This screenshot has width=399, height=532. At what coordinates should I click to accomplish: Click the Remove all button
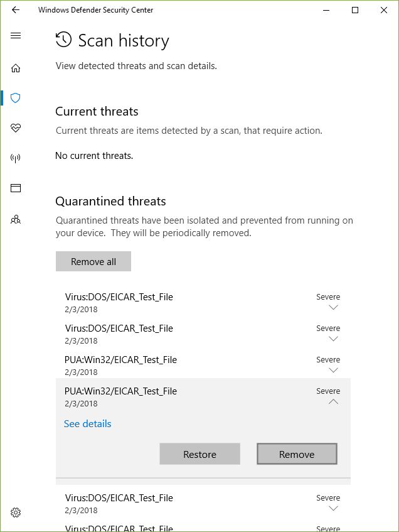tap(93, 262)
